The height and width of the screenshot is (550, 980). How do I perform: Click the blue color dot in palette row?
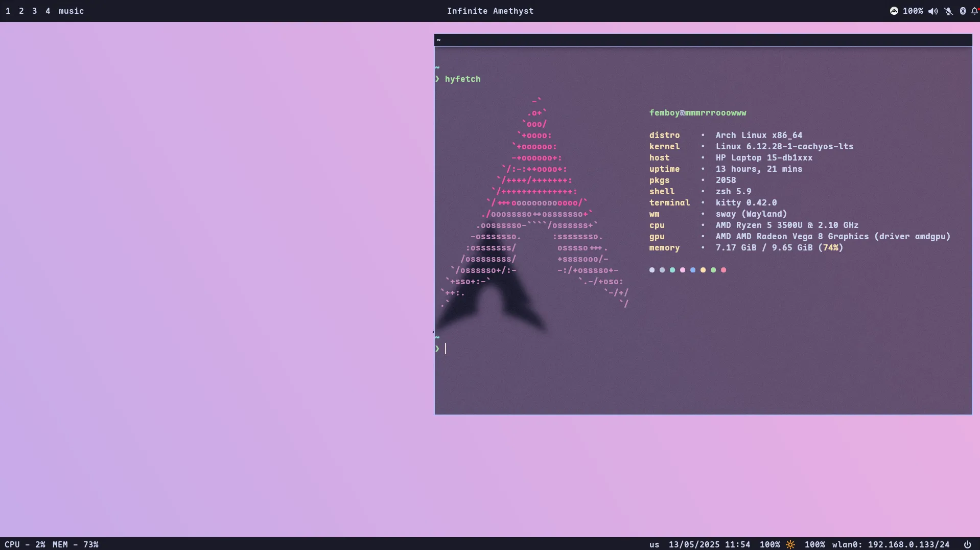pos(693,270)
